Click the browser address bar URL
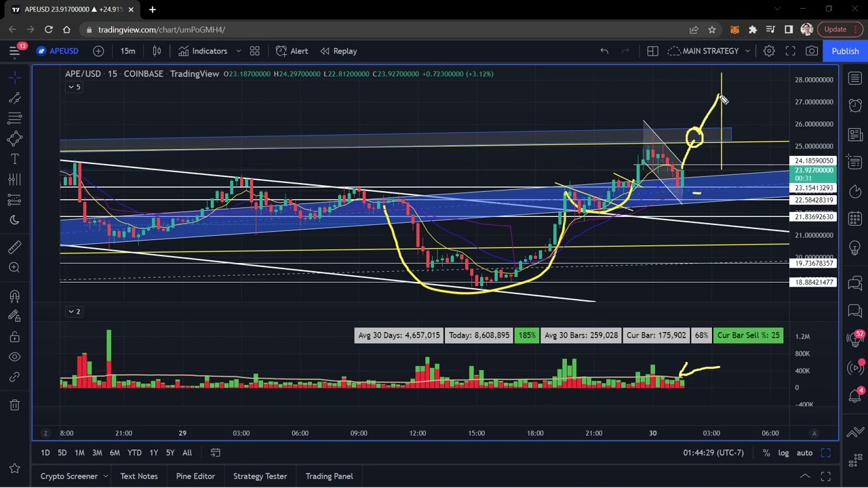The image size is (868, 488). (161, 30)
